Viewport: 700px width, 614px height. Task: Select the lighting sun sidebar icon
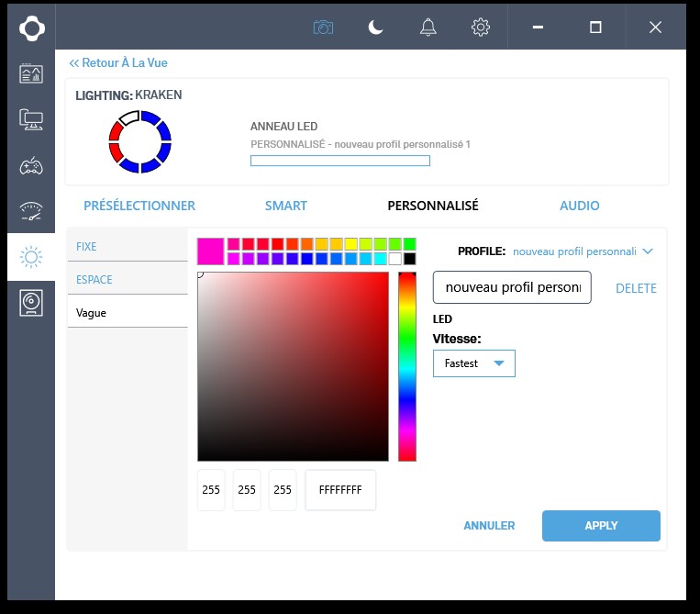click(31, 257)
